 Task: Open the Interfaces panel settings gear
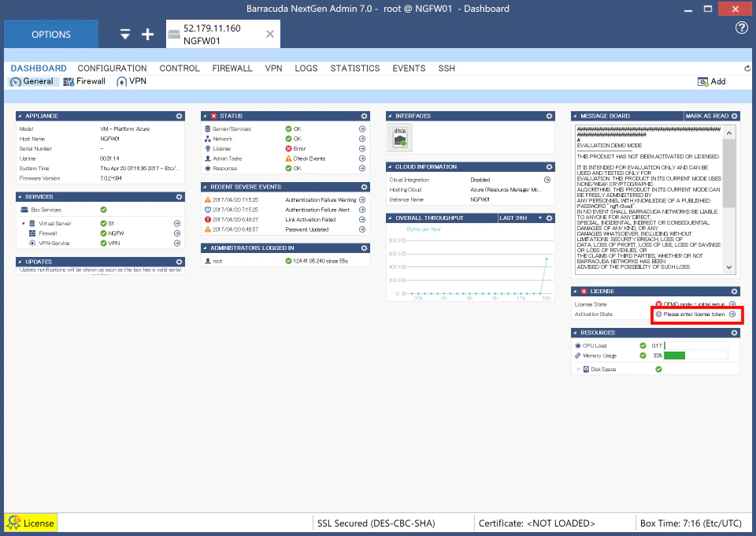549,117
